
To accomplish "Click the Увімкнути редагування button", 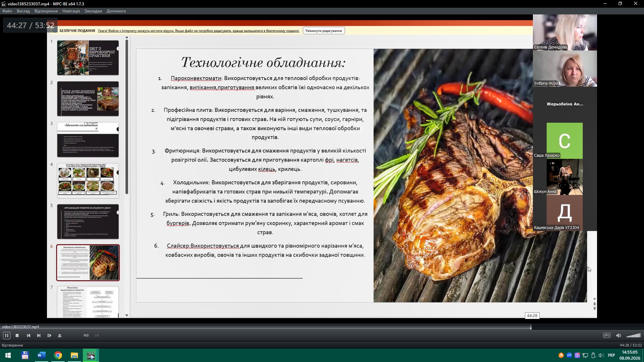I will 324,31.
